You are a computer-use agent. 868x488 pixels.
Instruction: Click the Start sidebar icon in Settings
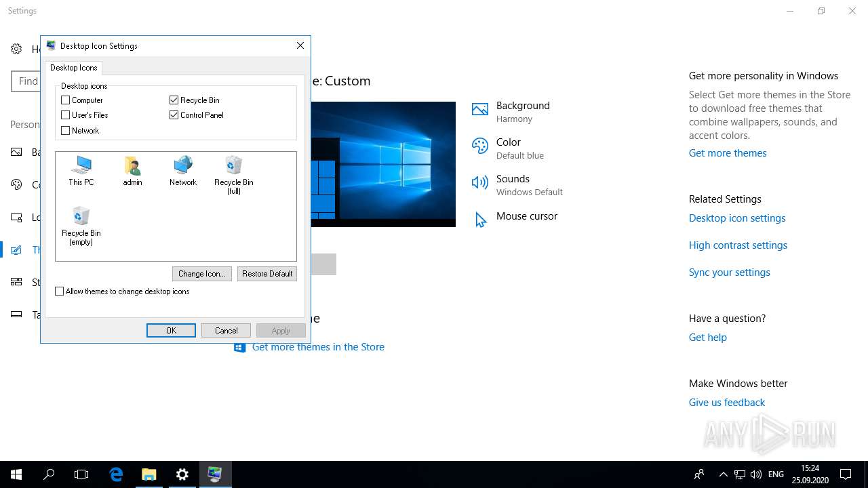[16, 282]
